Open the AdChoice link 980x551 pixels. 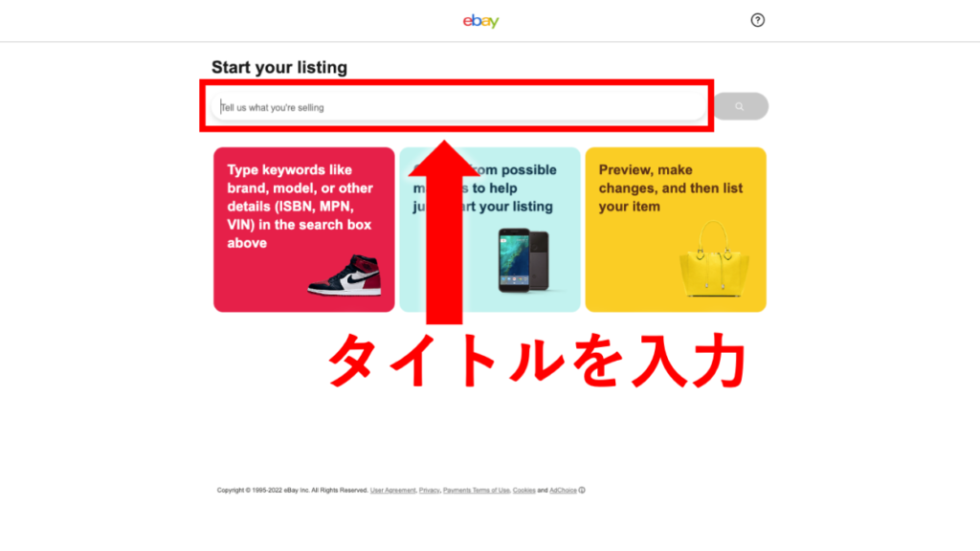point(563,491)
